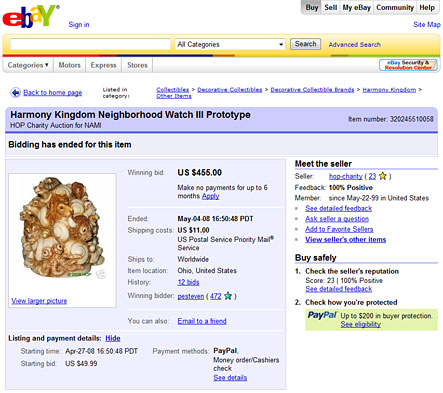
Task: Hide the listing and payment details
Action: [113, 338]
